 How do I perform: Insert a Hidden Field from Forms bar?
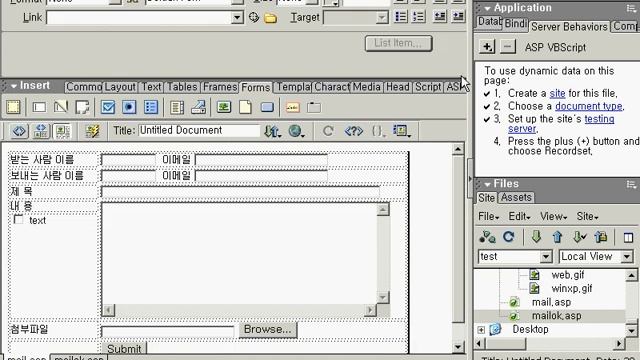pos(61,107)
